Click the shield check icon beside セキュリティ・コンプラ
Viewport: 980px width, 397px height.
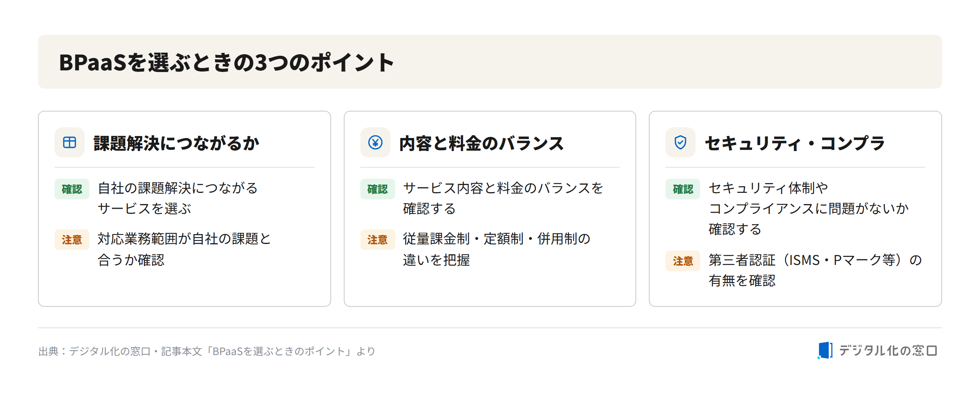pos(680,142)
